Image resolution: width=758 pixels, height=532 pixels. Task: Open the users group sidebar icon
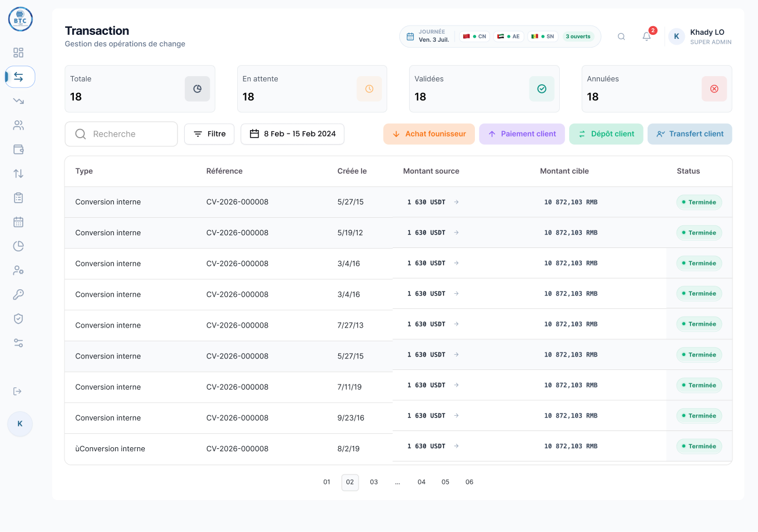(x=19, y=125)
